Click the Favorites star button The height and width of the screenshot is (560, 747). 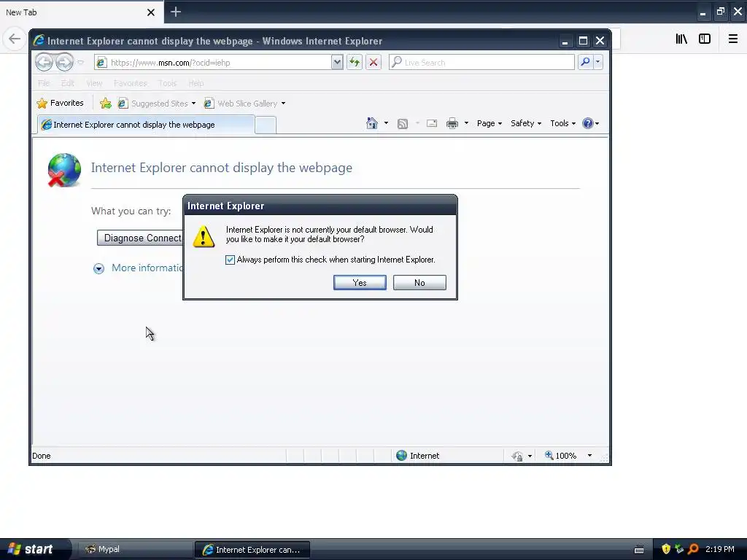click(60, 103)
